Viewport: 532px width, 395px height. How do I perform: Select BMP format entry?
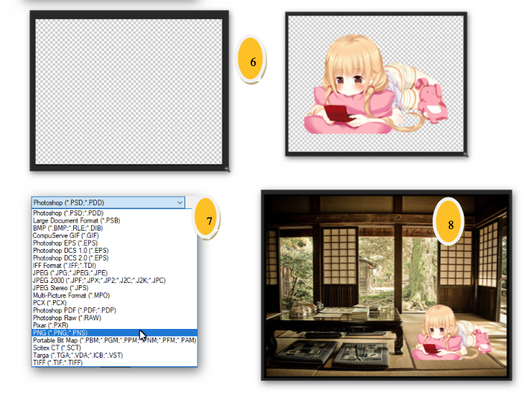tap(68, 229)
